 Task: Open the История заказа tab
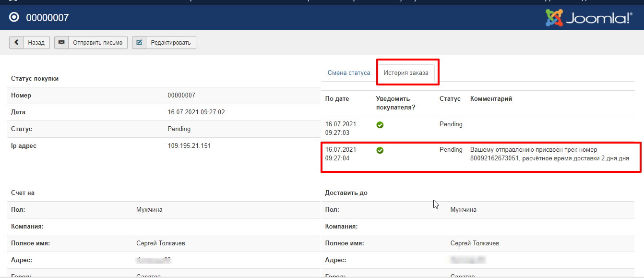coord(406,73)
